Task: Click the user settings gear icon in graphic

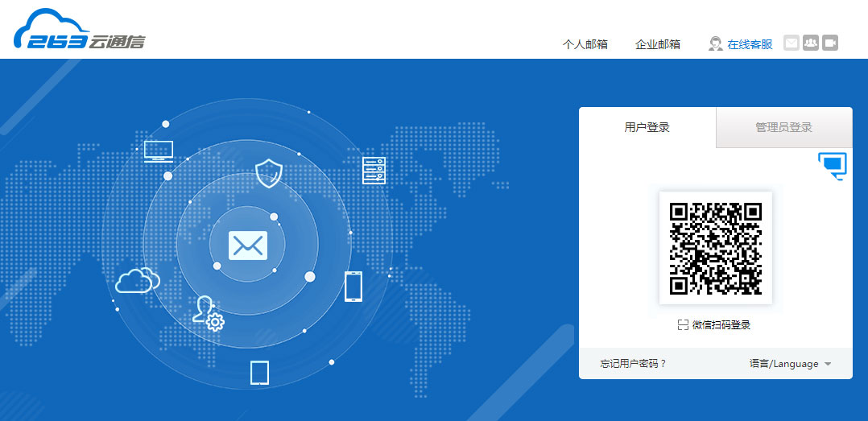Action: [x=208, y=314]
